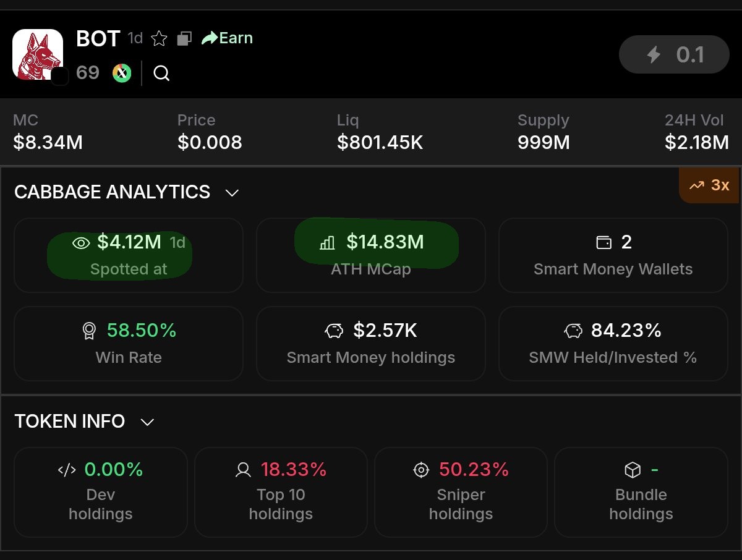Collapse the Token Info section
The height and width of the screenshot is (560, 742).
point(147,422)
